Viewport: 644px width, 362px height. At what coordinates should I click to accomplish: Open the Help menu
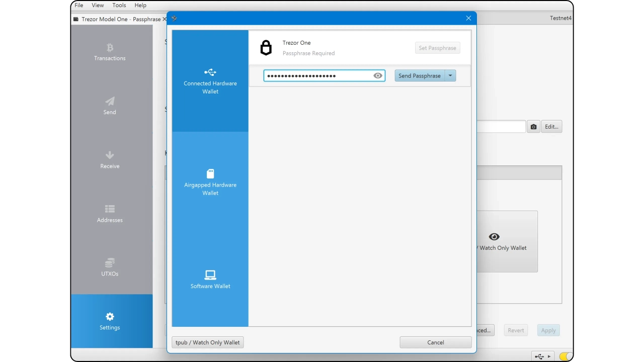pyautogui.click(x=140, y=5)
